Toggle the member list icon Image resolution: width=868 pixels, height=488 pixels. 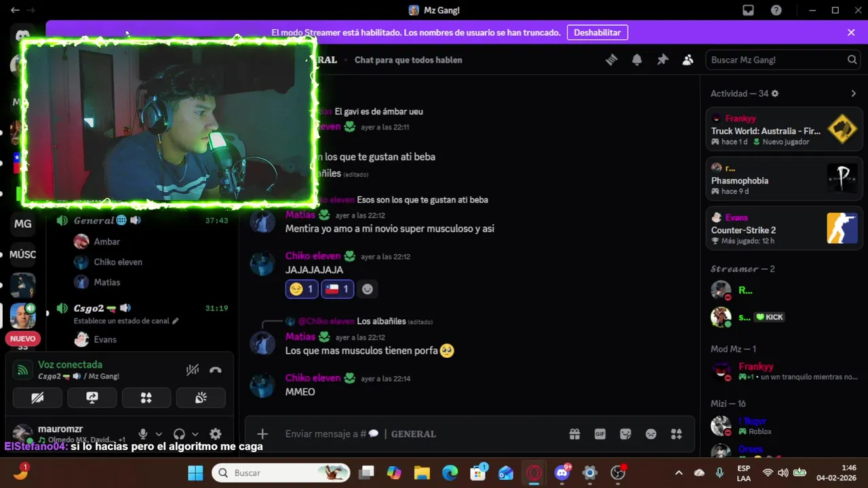point(688,60)
